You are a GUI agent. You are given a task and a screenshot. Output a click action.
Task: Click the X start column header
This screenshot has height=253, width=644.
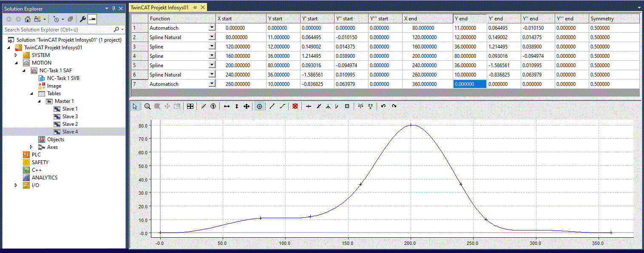(241, 19)
